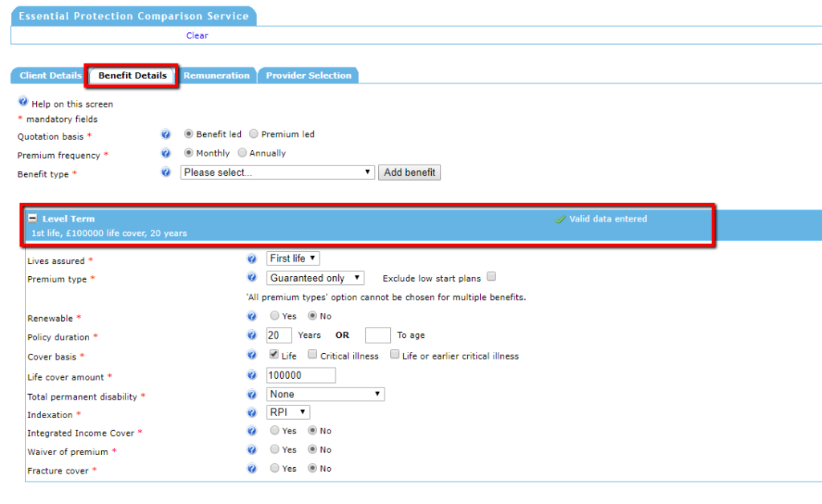Click help icon for Life cover amount
Screen dimensions: 822x504
pos(251,376)
